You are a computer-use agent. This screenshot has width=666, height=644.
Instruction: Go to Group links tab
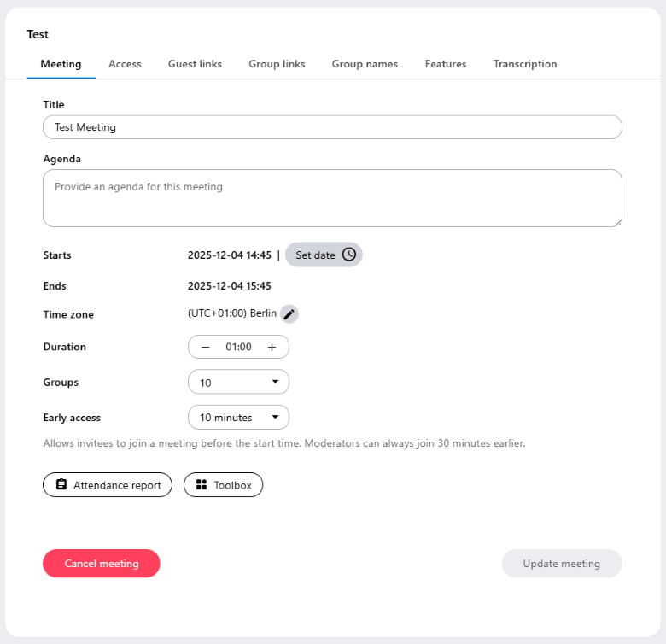[x=277, y=64]
